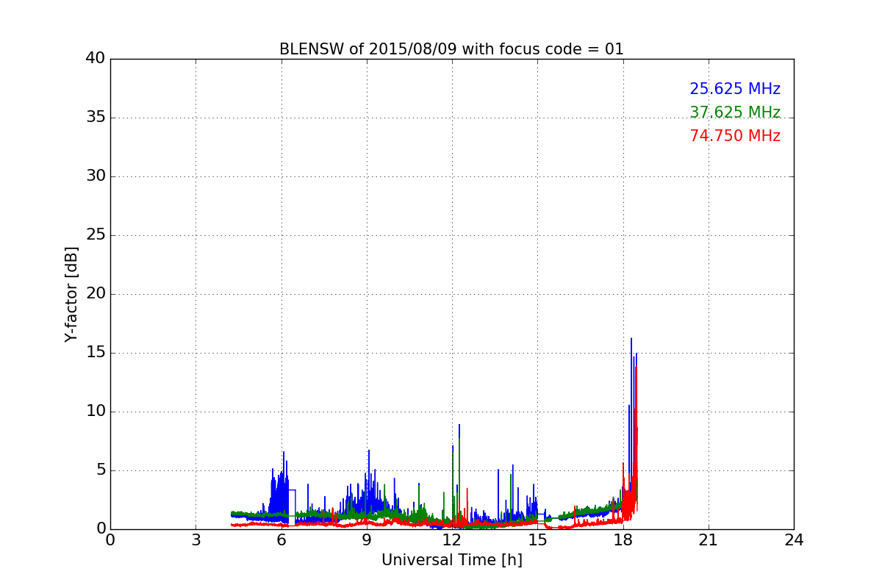Click the 'Y-factor [dB]' axis label
Screen dimensions: 882x588
(x=71, y=294)
